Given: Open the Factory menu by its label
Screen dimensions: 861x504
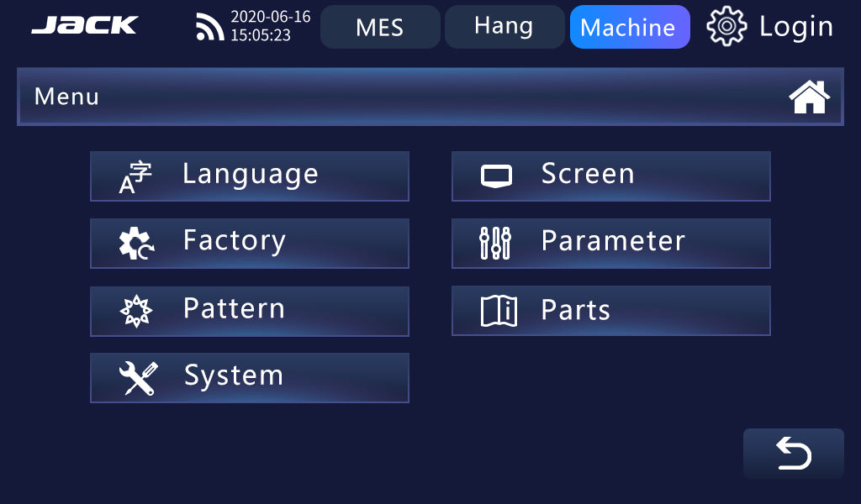Looking at the screenshot, I should point(235,242).
